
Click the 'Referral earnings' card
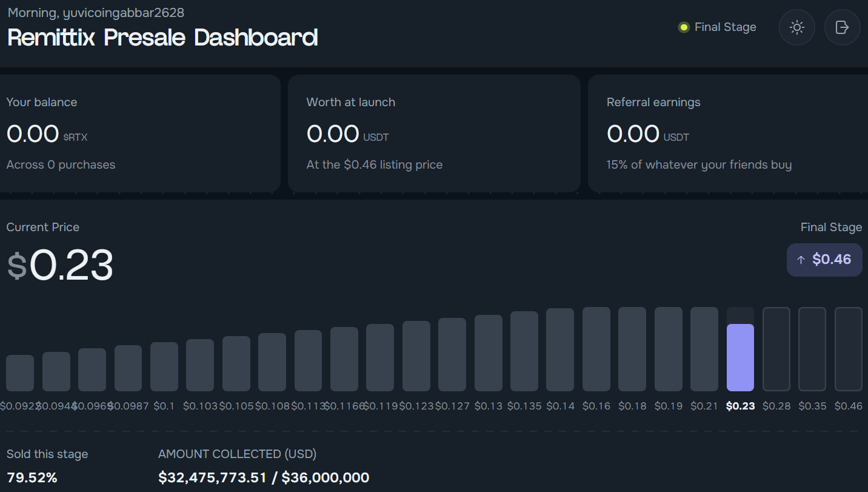728,133
